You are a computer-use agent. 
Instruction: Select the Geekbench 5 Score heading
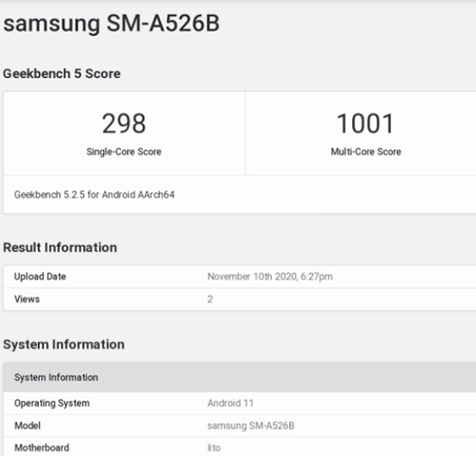[x=61, y=74]
